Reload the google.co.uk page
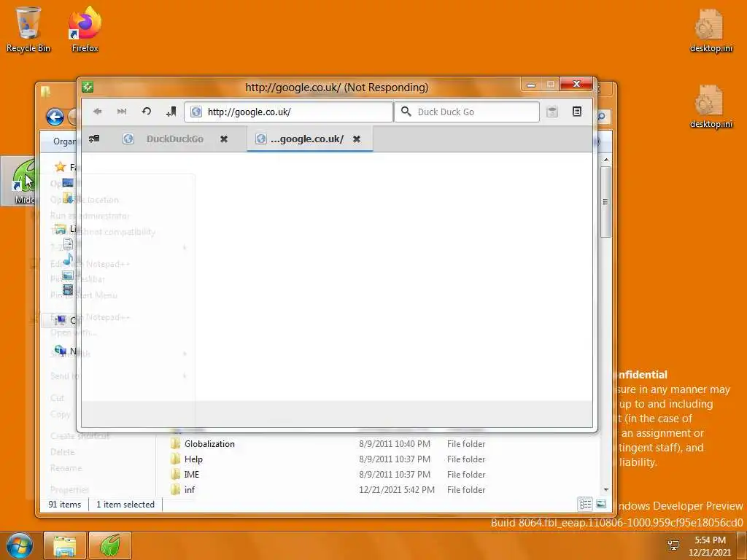This screenshot has width=747, height=560. click(x=146, y=112)
